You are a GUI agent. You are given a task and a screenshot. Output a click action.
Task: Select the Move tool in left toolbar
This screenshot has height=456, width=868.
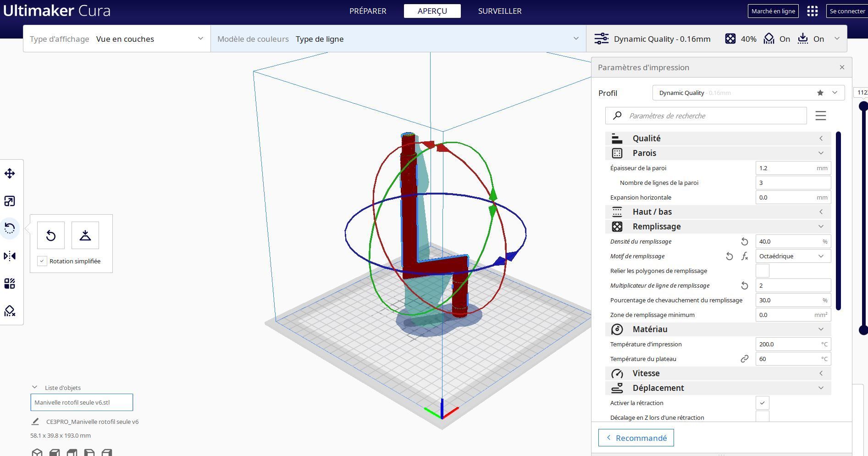coord(10,173)
